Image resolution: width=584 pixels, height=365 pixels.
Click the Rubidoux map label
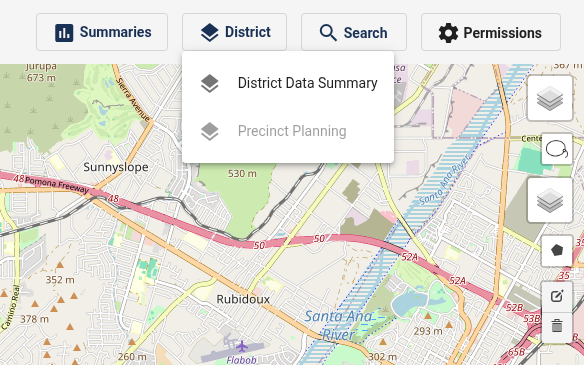pos(243,299)
